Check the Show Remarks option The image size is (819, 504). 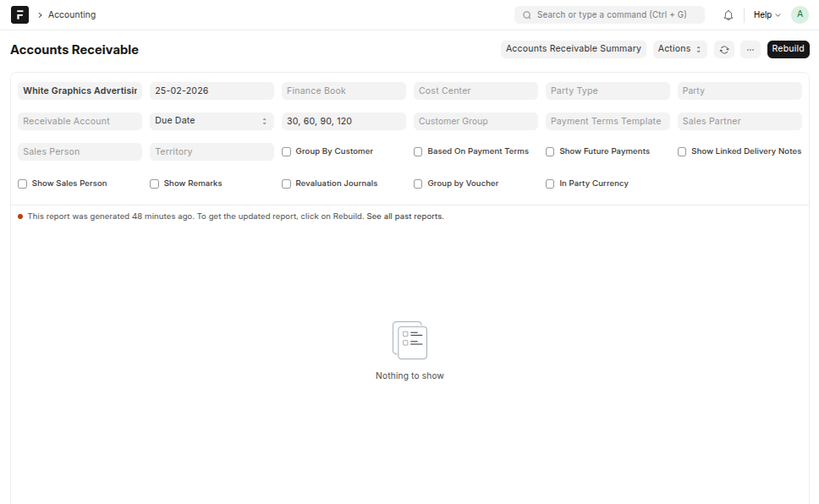point(155,184)
